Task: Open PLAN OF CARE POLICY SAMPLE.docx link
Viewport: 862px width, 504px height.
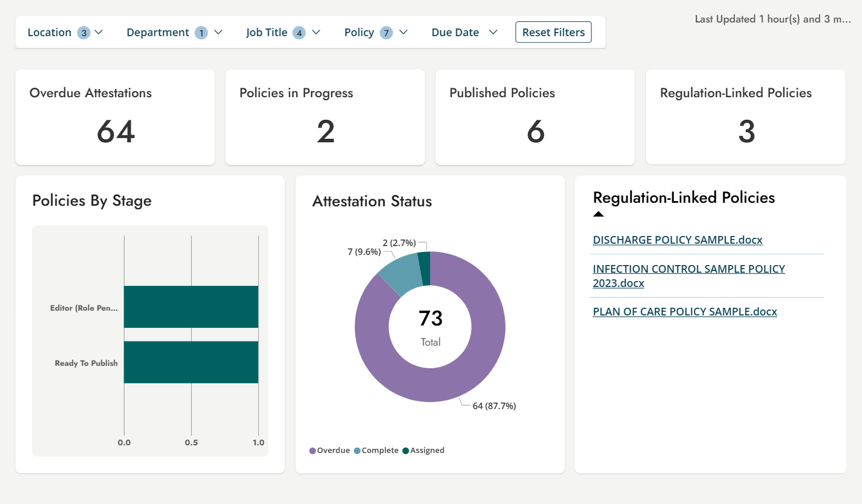Action: [685, 312]
